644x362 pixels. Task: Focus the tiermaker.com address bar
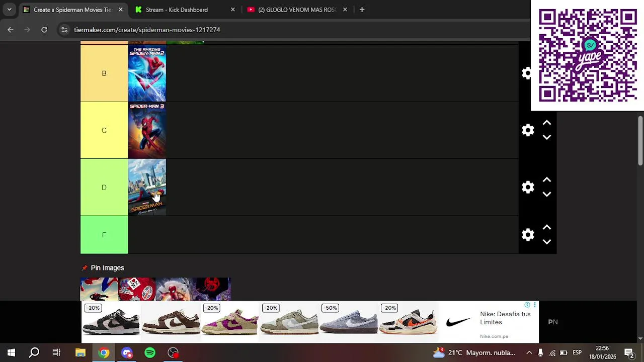coord(147,30)
